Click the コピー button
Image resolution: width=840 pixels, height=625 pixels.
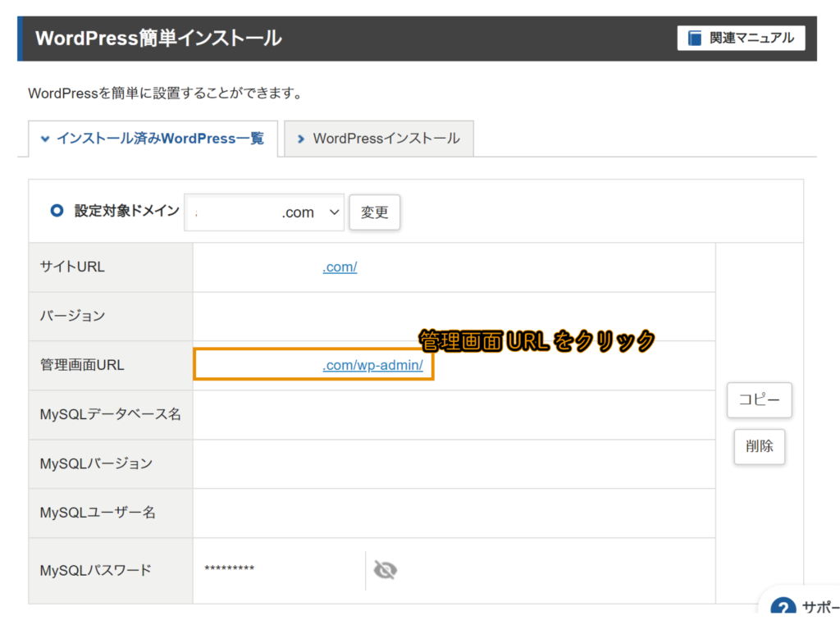click(x=759, y=400)
